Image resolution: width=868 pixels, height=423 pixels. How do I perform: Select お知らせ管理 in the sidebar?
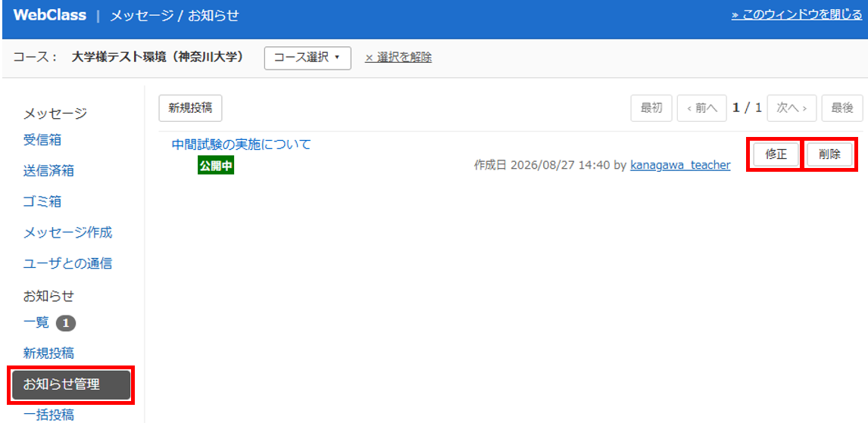click(x=71, y=384)
